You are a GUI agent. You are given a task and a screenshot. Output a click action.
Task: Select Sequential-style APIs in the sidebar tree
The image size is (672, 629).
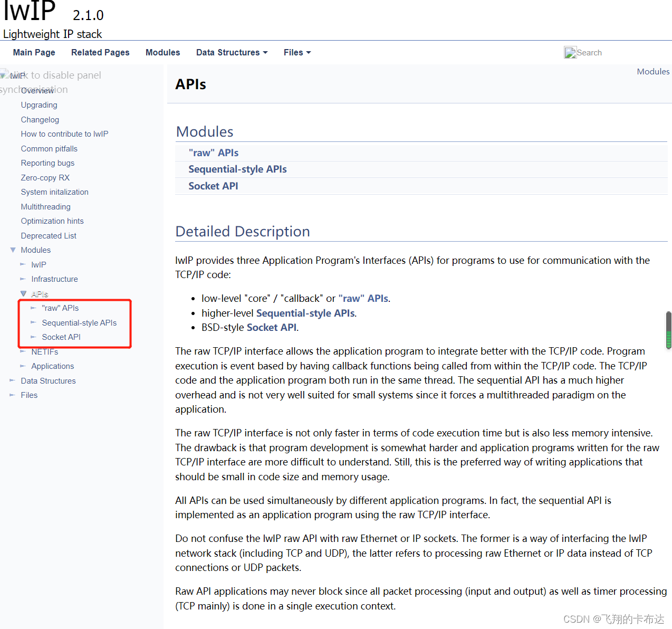[79, 323]
